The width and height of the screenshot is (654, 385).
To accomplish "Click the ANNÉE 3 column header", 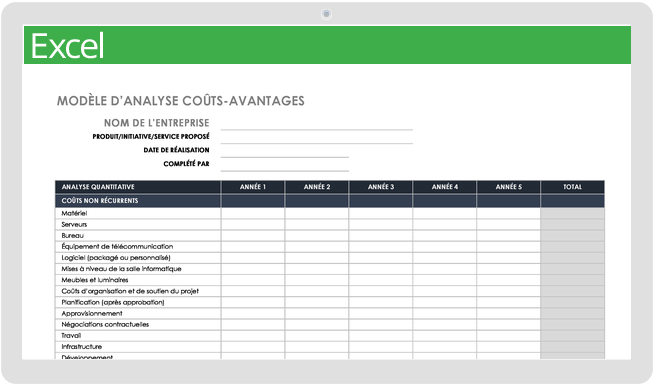I will point(381,187).
